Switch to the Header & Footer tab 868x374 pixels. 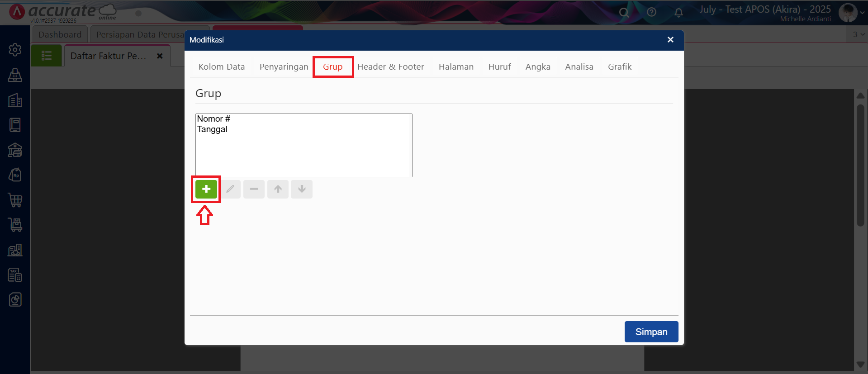391,67
